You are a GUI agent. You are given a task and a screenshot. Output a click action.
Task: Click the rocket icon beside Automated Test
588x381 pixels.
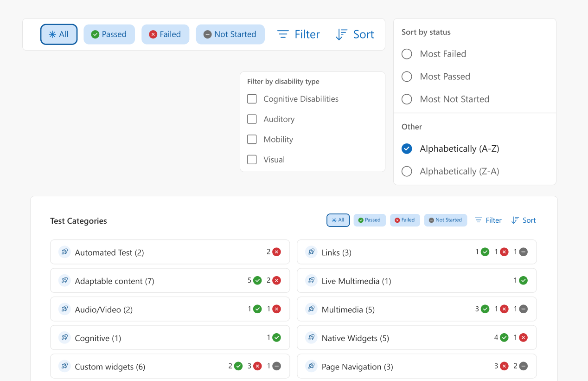click(x=64, y=252)
